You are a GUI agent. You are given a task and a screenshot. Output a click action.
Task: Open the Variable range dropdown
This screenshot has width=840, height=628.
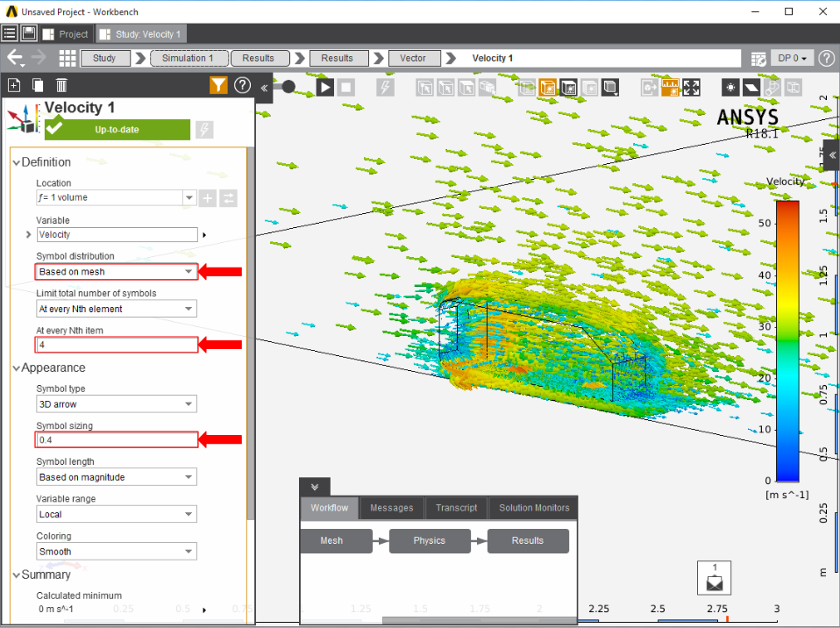point(117,514)
